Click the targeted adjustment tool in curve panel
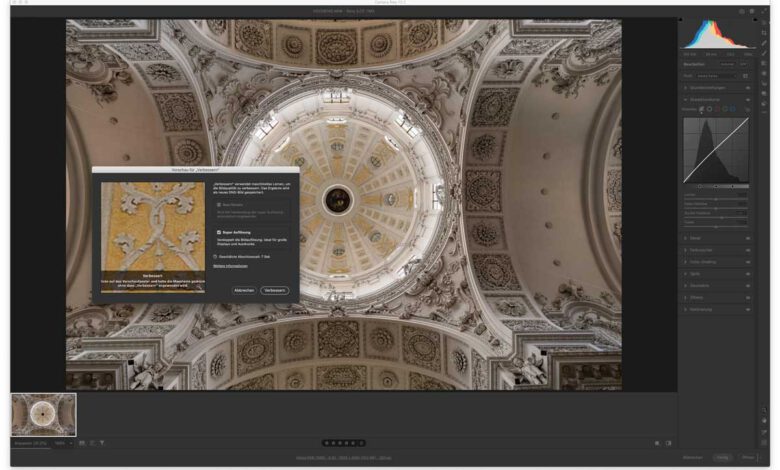Screen dimensions: 780x470 747,109
